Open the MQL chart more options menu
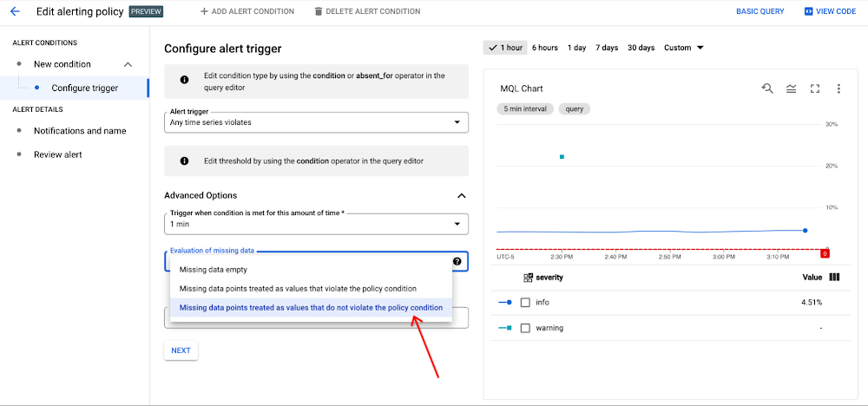 coord(838,88)
